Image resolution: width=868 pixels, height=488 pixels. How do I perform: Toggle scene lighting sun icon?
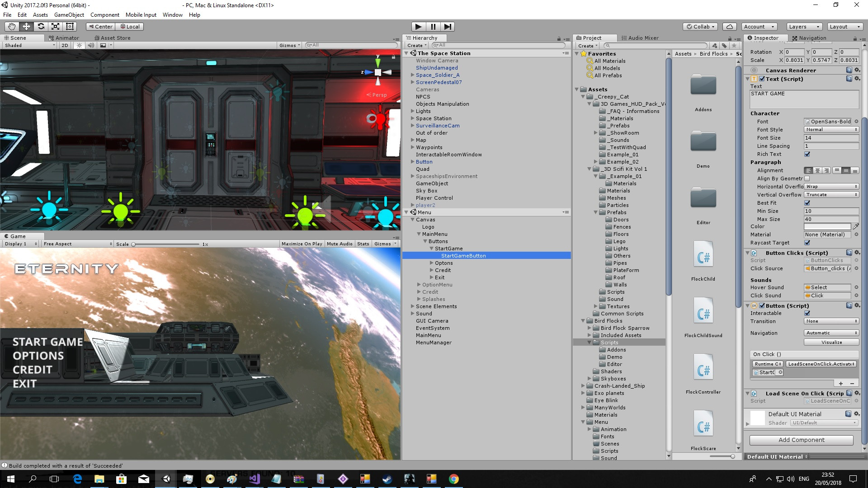tap(80, 45)
